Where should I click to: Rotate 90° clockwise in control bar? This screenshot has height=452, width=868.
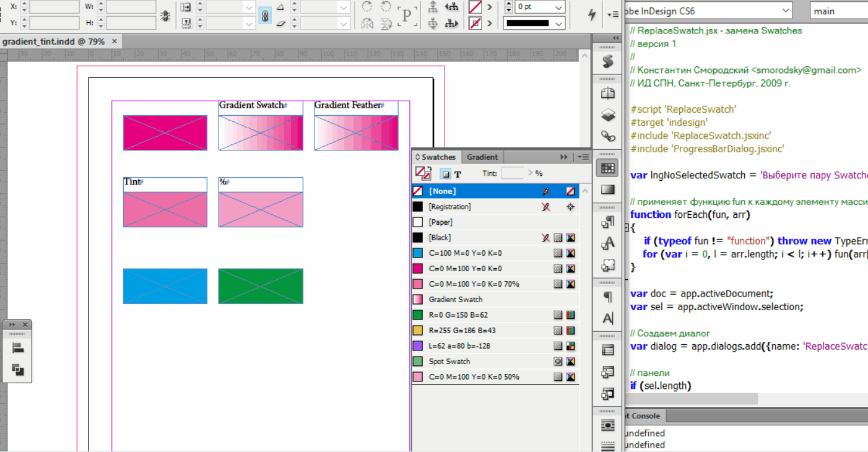click(x=368, y=7)
